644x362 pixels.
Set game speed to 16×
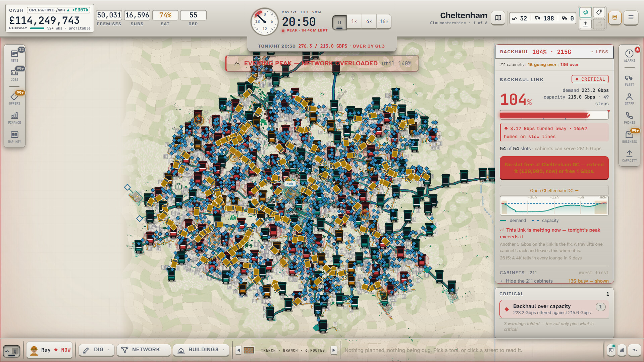[384, 21]
